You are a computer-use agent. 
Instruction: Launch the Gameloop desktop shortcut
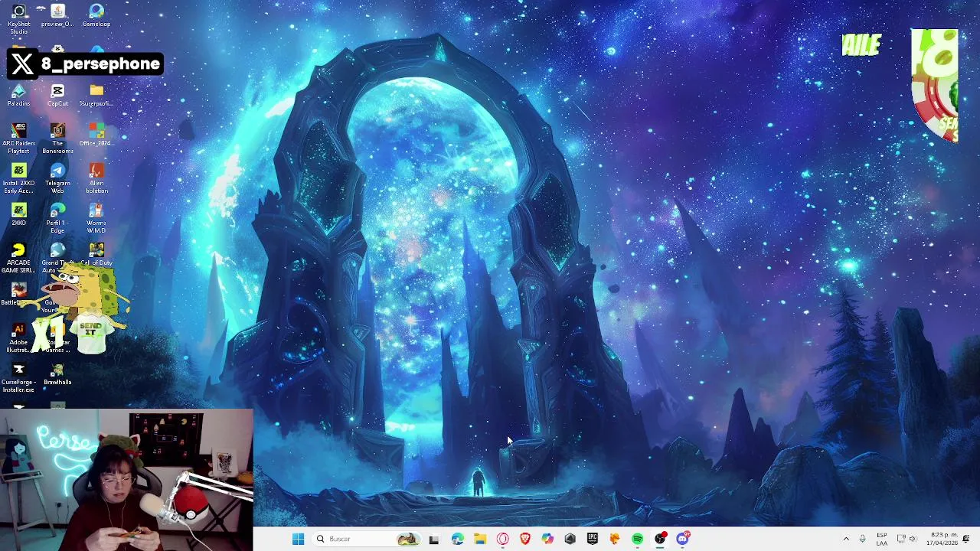point(96,15)
